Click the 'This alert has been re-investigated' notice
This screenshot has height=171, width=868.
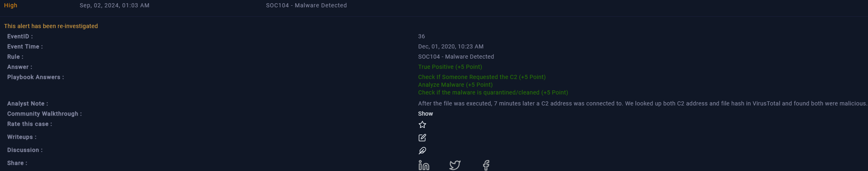pyautogui.click(x=51, y=26)
